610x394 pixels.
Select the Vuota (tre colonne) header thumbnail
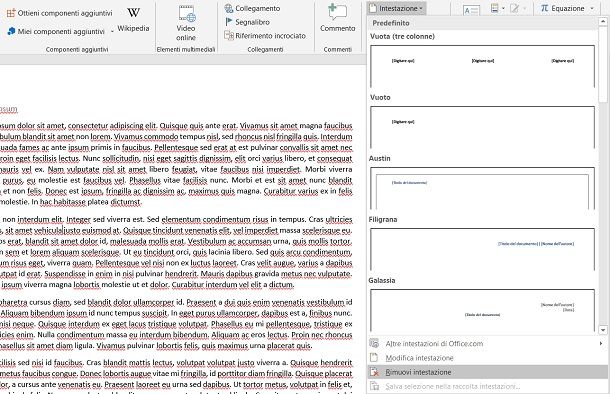point(482,66)
